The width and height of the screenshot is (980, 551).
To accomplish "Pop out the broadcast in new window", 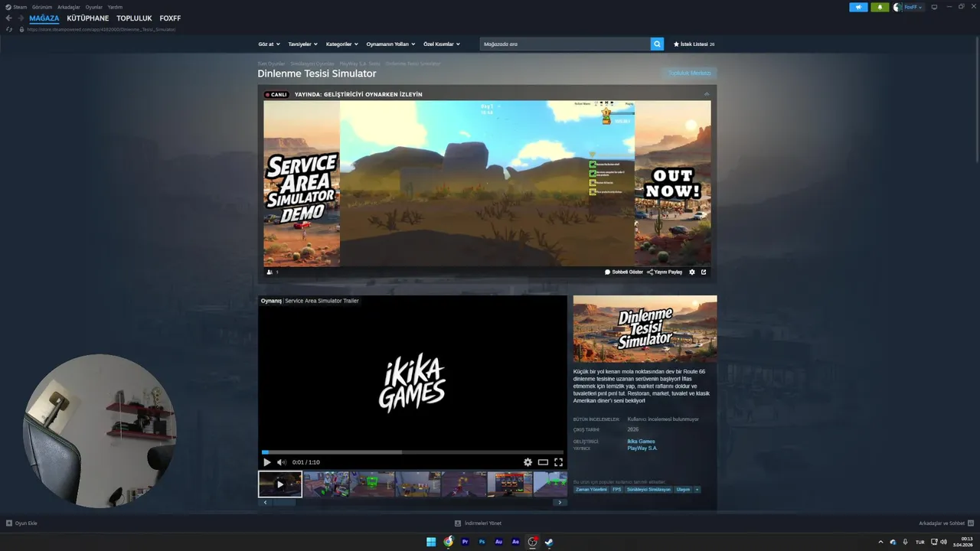I will coord(704,272).
